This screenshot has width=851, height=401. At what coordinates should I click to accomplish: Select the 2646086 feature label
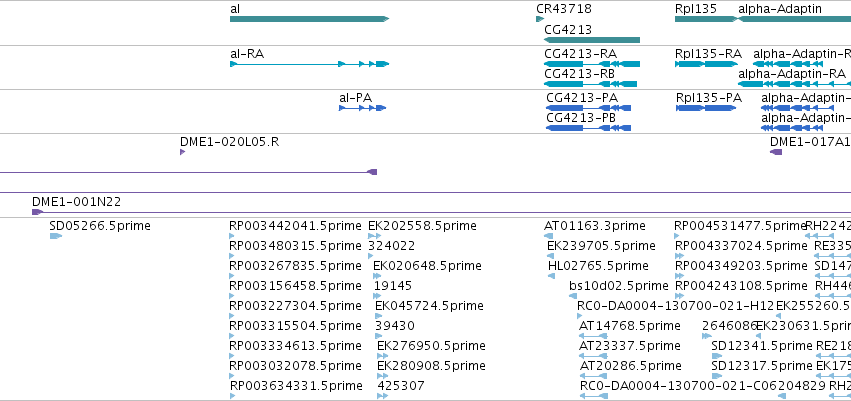tap(729, 326)
